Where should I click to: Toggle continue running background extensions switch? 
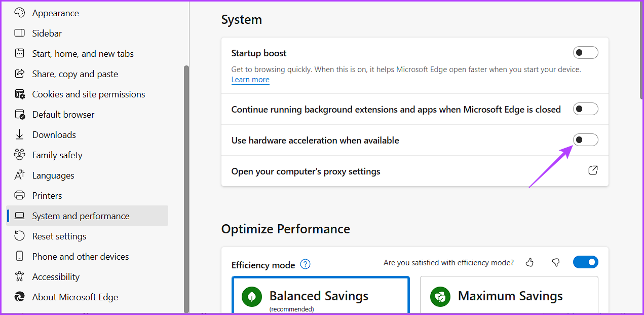(x=586, y=109)
